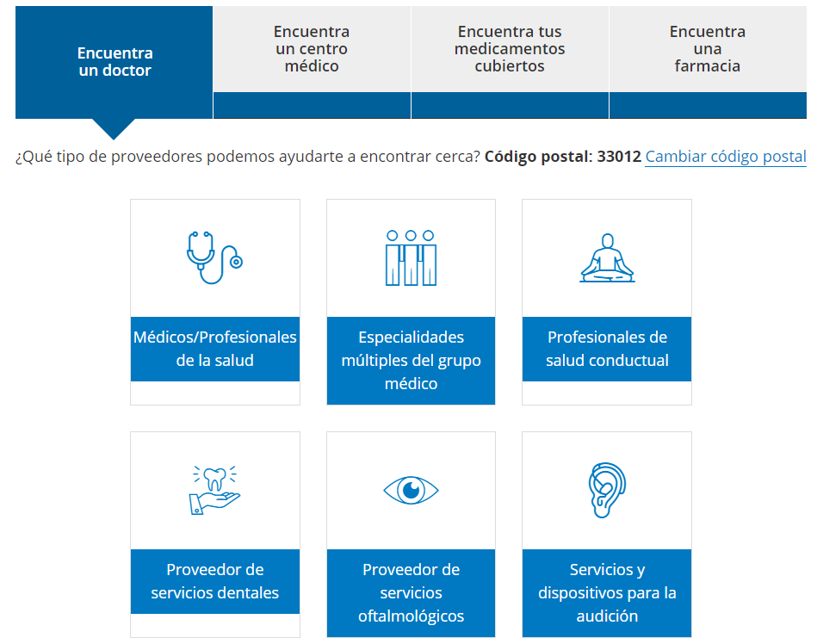Switch to Encuentra un doctor tab
The height and width of the screenshot is (644, 817).
(115, 62)
